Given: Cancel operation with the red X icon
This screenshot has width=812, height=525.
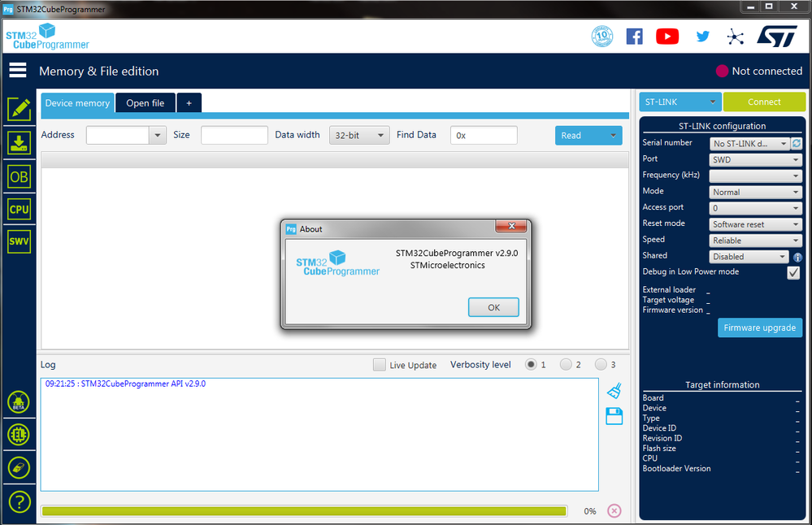Looking at the screenshot, I should click(x=614, y=511).
